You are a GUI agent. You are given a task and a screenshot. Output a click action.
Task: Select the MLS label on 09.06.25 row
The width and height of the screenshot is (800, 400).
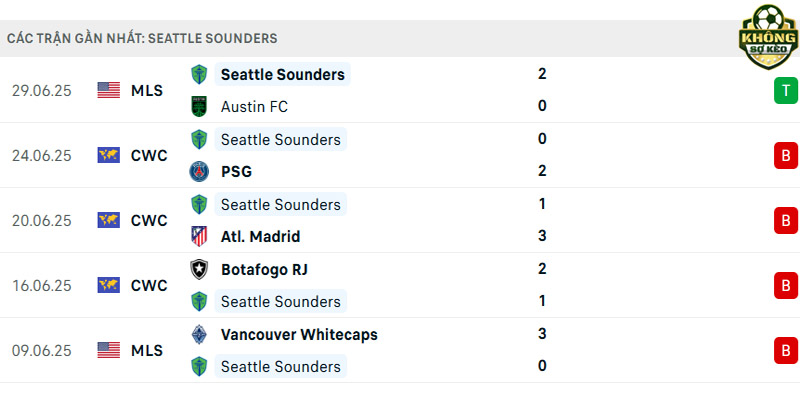pos(147,351)
